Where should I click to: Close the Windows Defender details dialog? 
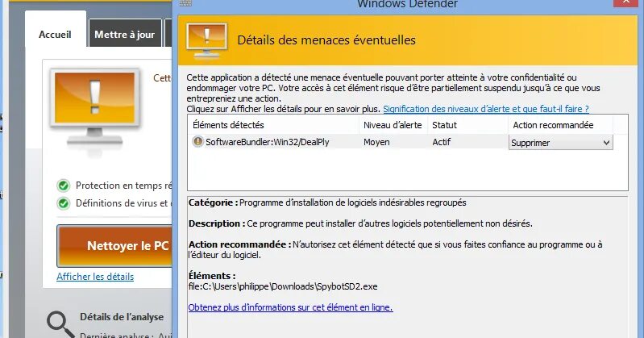tap(626, 2)
